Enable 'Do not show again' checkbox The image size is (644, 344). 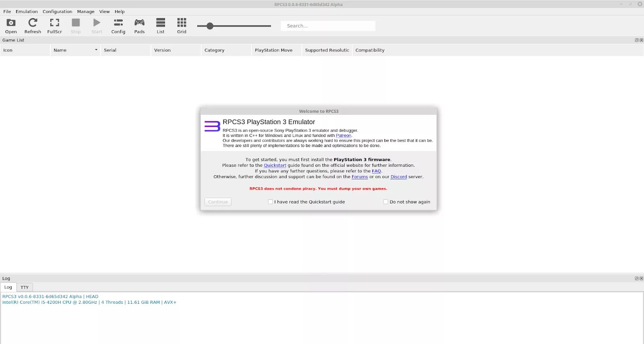[x=386, y=202]
